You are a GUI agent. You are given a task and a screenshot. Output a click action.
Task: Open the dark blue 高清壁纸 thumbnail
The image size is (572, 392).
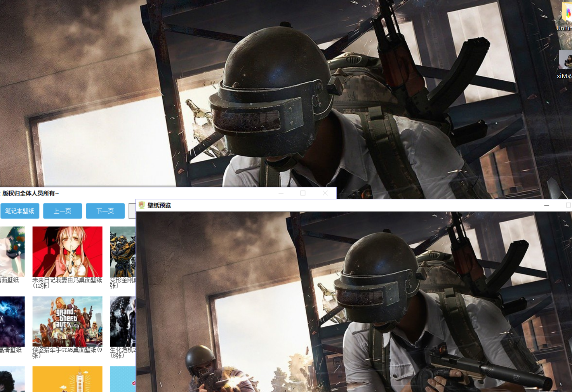[x=12, y=321]
